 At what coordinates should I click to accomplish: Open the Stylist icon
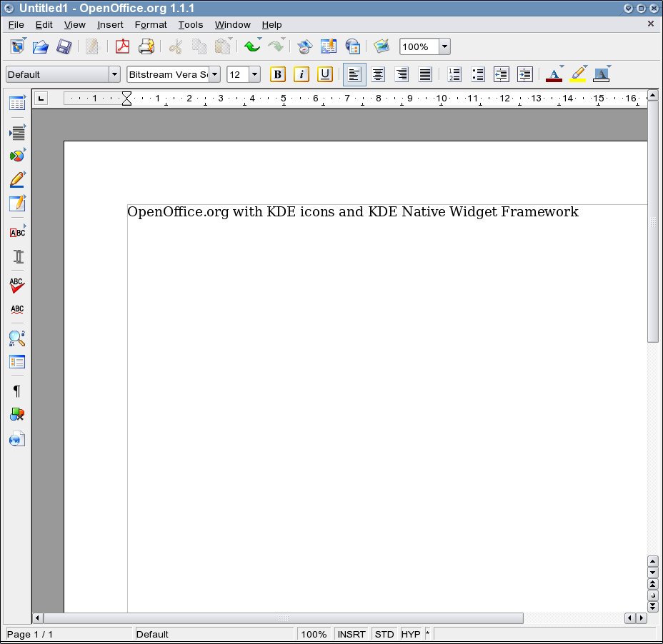[329, 46]
